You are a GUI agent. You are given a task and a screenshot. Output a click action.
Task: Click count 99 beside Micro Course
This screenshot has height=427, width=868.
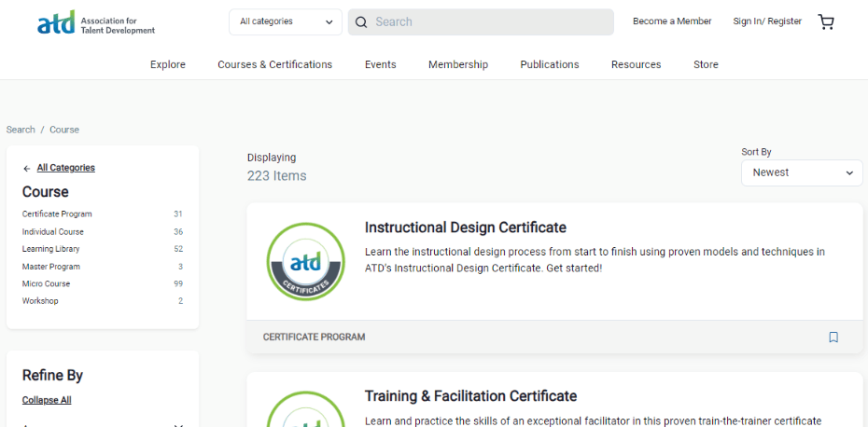(x=177, y=283)
